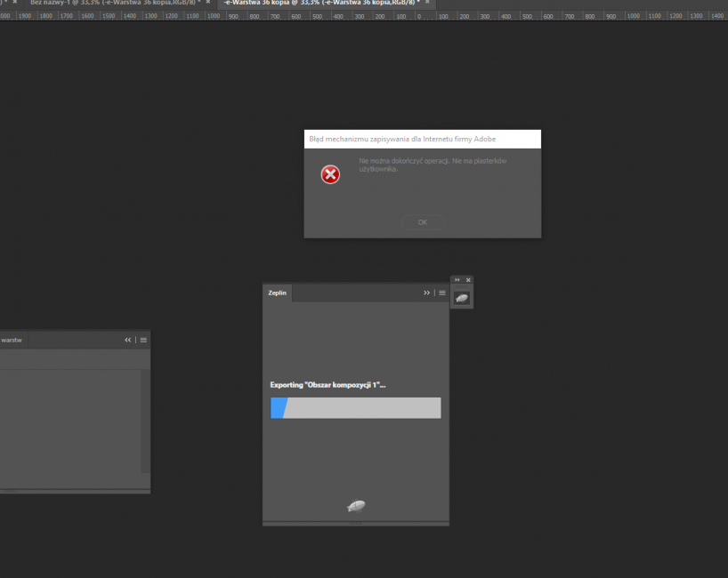Screen dimensions: 728x578
Task: Expand the collapsed Zeplin dock with double arrows
Action: 456,279
